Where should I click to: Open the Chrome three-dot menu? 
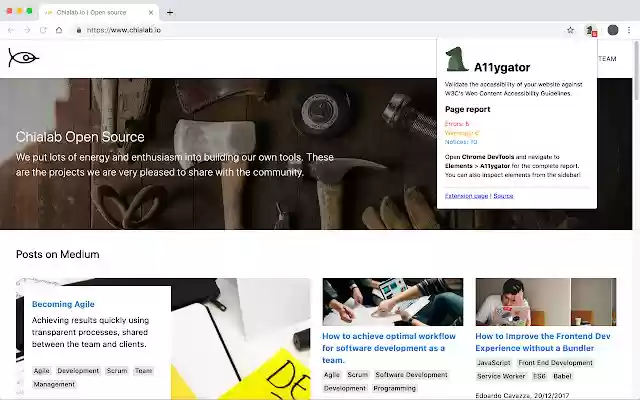coord(629,30)
